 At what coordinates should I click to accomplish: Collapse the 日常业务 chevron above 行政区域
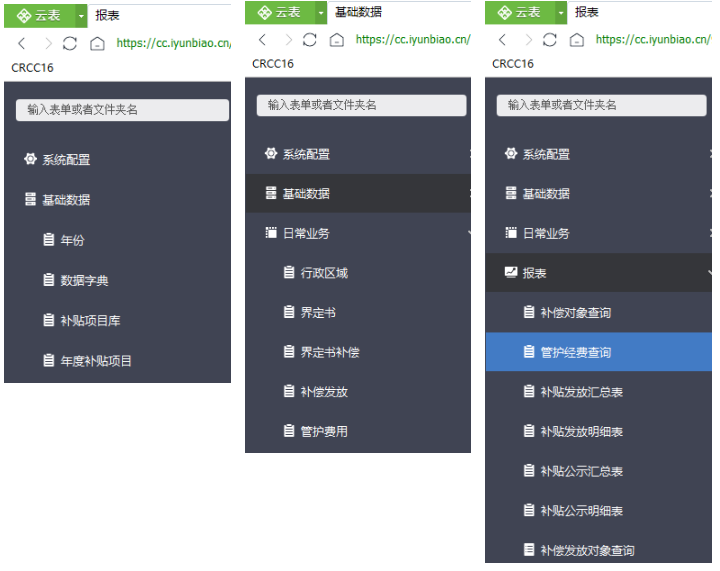468,233
